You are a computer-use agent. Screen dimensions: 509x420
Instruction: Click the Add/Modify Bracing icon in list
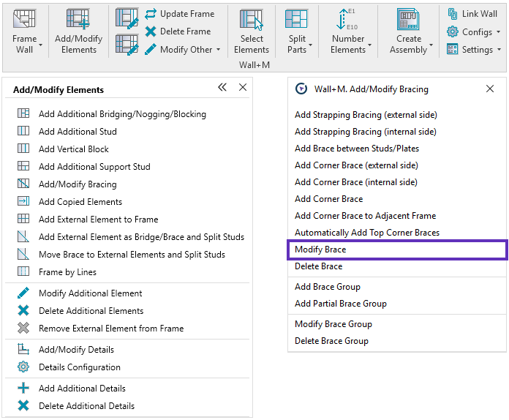pyautogui.click(x=24, y=184)
